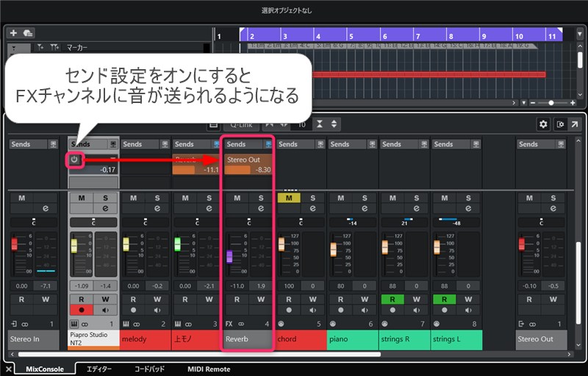This screenshot has width=588, height=376.
Task: Select the strings R channel name label
Action: coord(404,340)
